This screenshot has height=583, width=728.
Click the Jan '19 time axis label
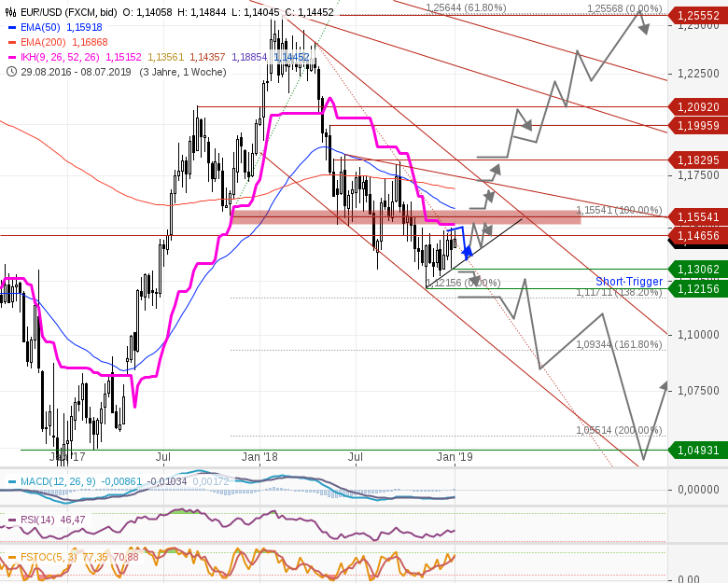(x=455, y=457)
